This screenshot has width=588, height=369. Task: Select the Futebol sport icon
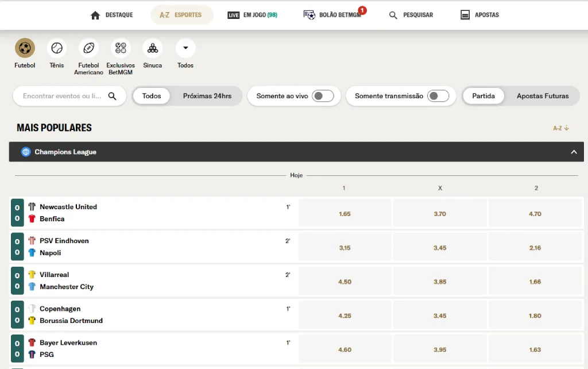tap(24, 48)
